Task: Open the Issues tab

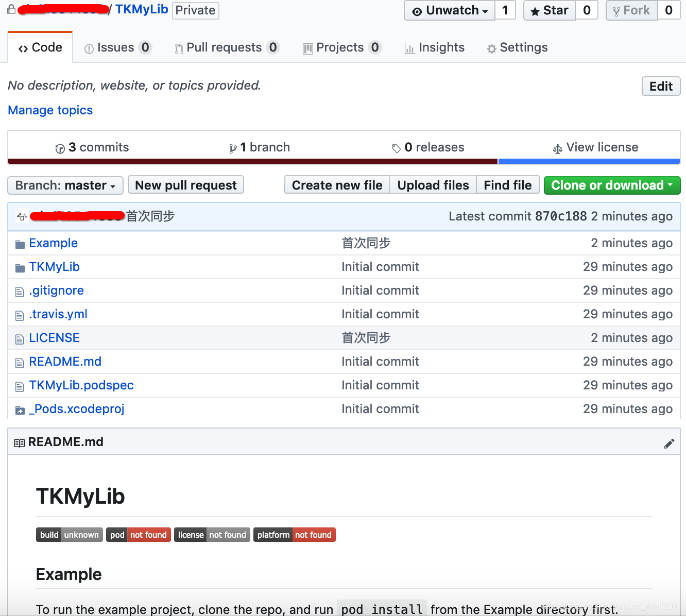Action: [x=118, y=47]
